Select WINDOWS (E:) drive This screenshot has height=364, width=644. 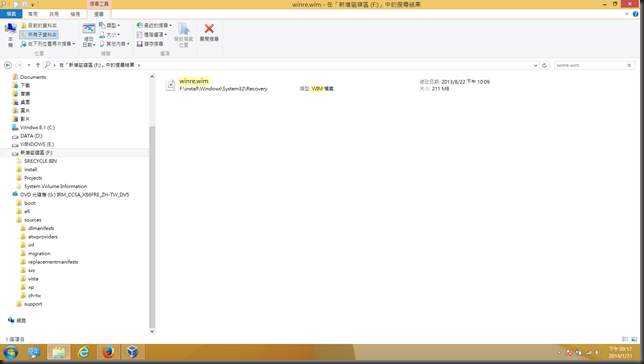(x=37, y=144)
